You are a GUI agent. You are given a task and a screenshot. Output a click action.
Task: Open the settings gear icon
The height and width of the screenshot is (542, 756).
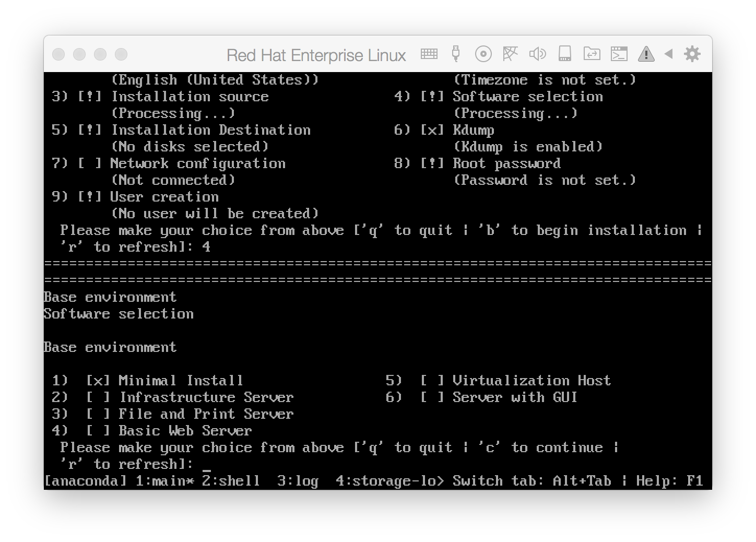click(x=692, y=54)
